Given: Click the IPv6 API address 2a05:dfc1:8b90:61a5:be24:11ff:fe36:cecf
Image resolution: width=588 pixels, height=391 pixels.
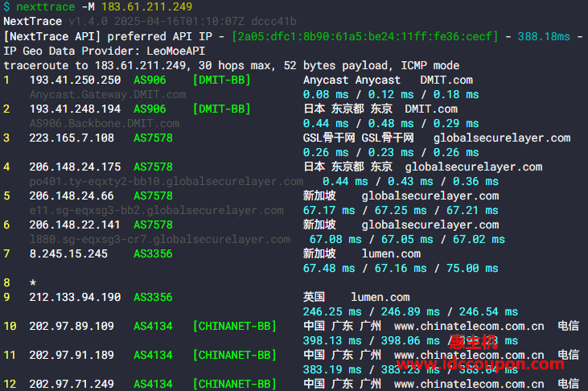Looking at the screenshot, I should [365, 36].
